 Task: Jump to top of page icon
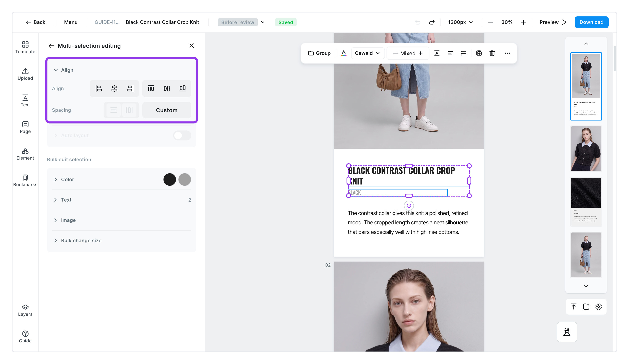[x=574, y=307]
